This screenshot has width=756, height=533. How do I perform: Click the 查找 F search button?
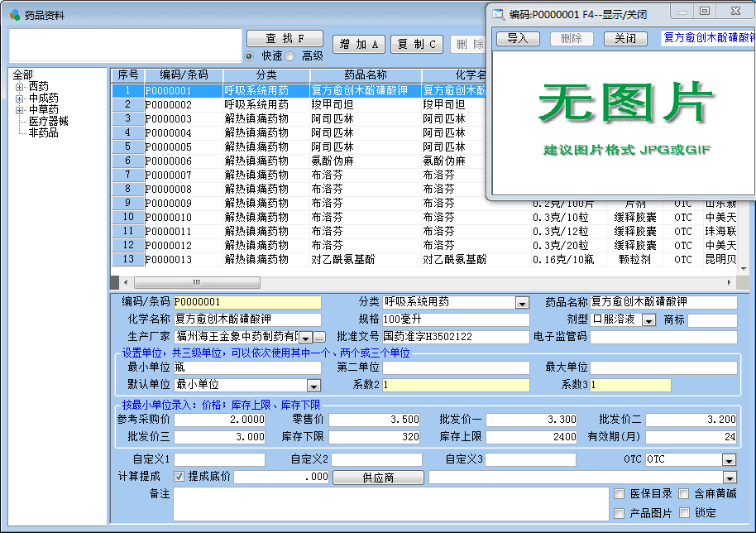pyautogui.click(x=284, y=39)
